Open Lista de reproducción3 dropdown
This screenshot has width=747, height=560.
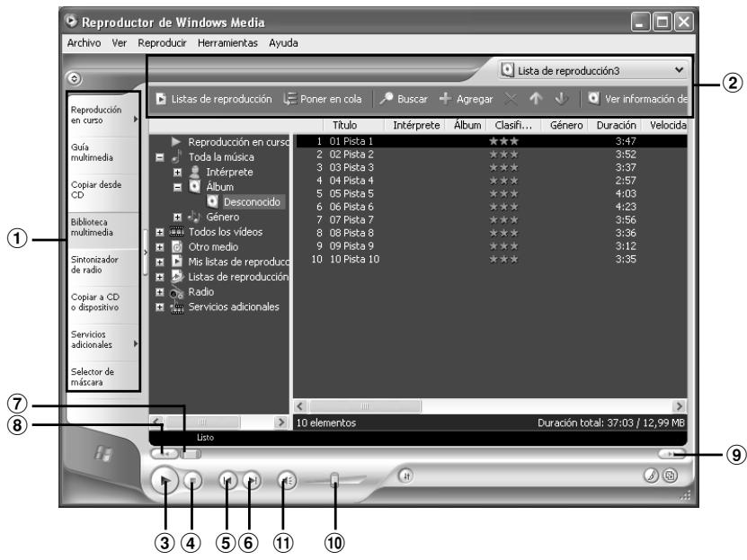point(593,70)
